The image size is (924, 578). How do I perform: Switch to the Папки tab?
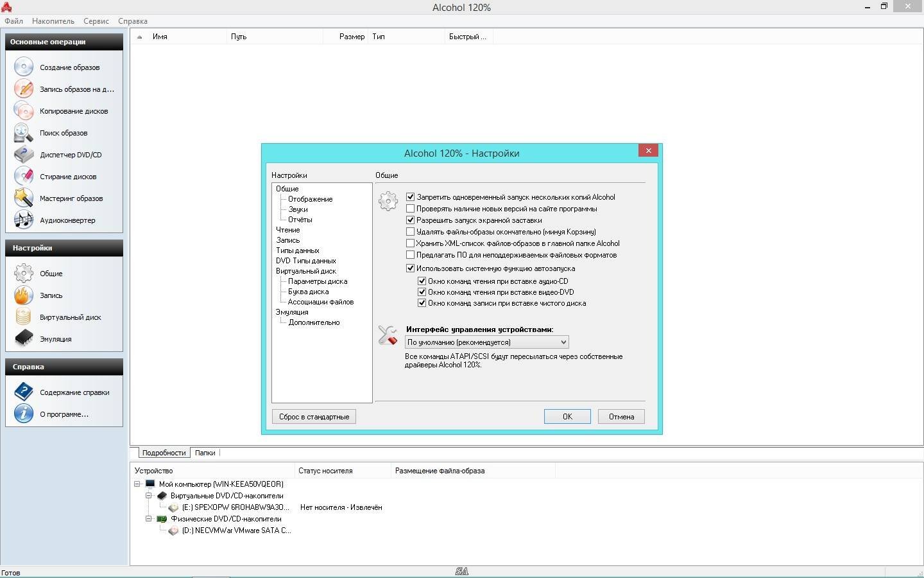[205, 453]
